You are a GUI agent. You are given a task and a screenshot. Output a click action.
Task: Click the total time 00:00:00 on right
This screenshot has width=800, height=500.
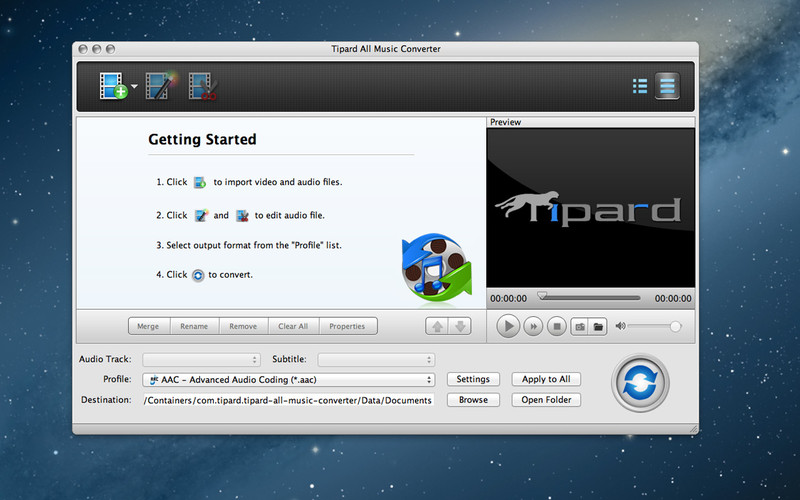pyautogui.click(x=673, y=298)
